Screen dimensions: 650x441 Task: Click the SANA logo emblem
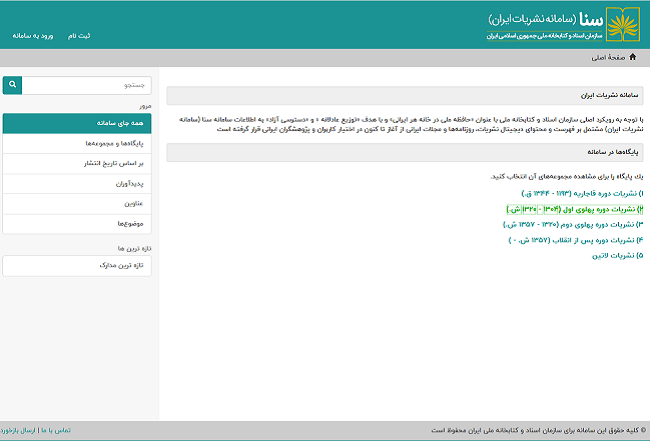pos(623,24)
